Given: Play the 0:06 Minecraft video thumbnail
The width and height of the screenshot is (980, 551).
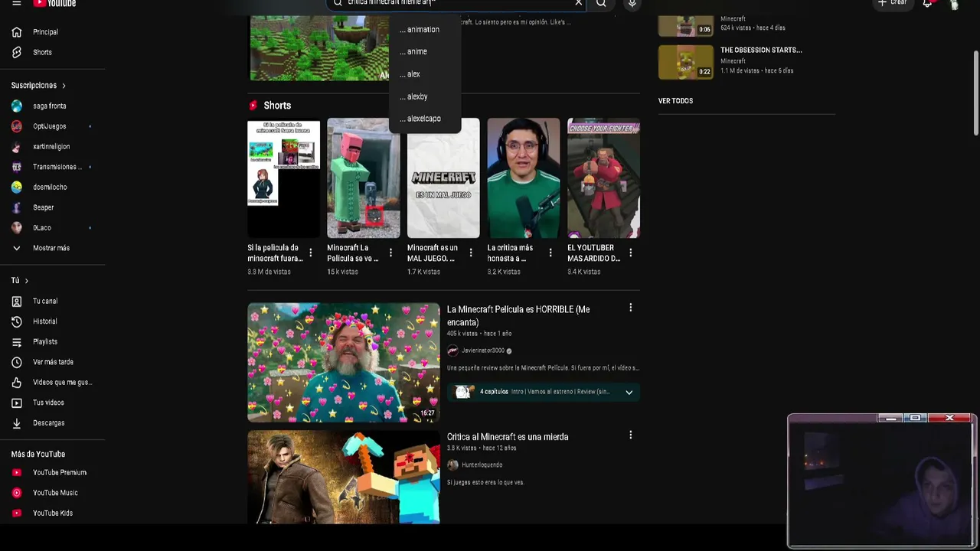Looking at the screenshot, I should (686, 26).
